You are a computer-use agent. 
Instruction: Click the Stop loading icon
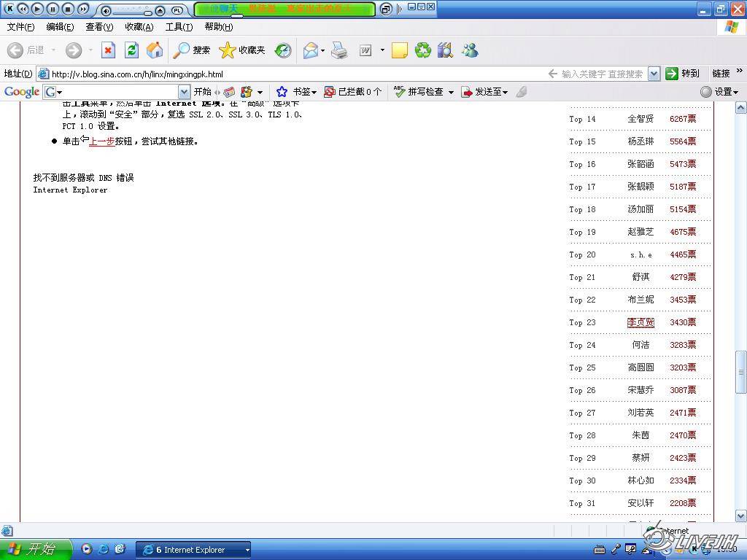(x=108, y=50)
